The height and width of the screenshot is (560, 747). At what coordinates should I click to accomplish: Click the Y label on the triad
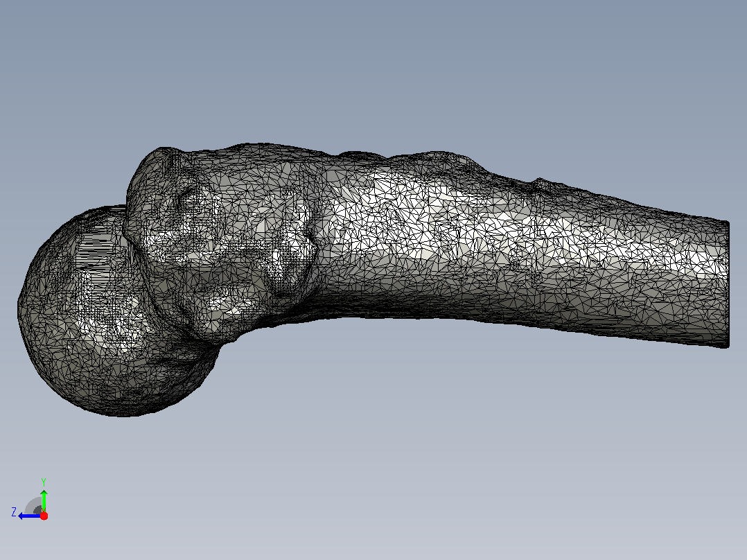click(x=44, y=482)
